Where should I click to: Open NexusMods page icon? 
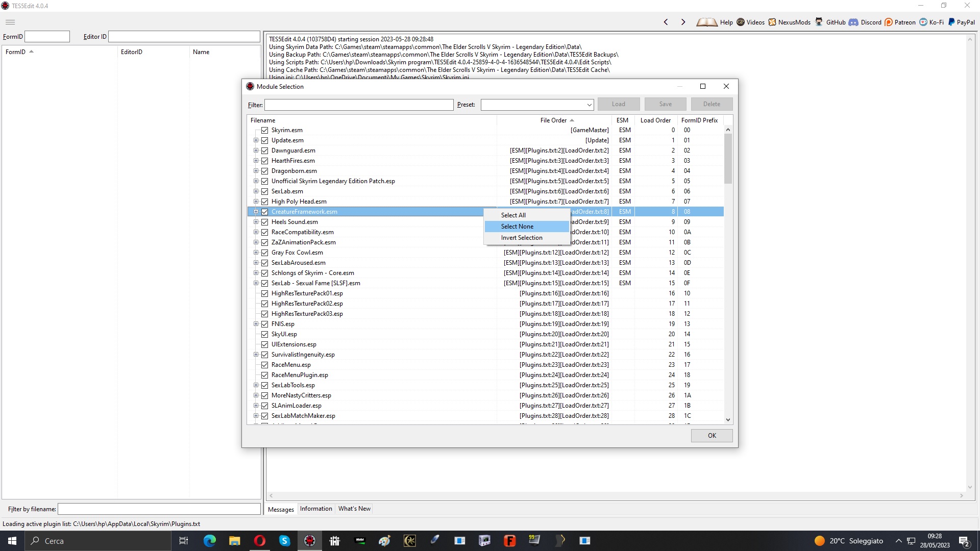[772, 22]
